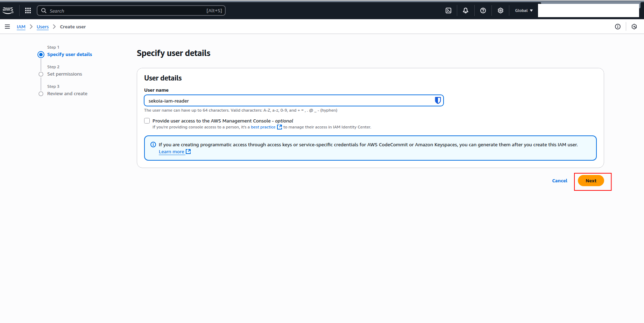Open the settings gear in header
644x323 pixels.
pyautogui.click(x=500, y=10)
